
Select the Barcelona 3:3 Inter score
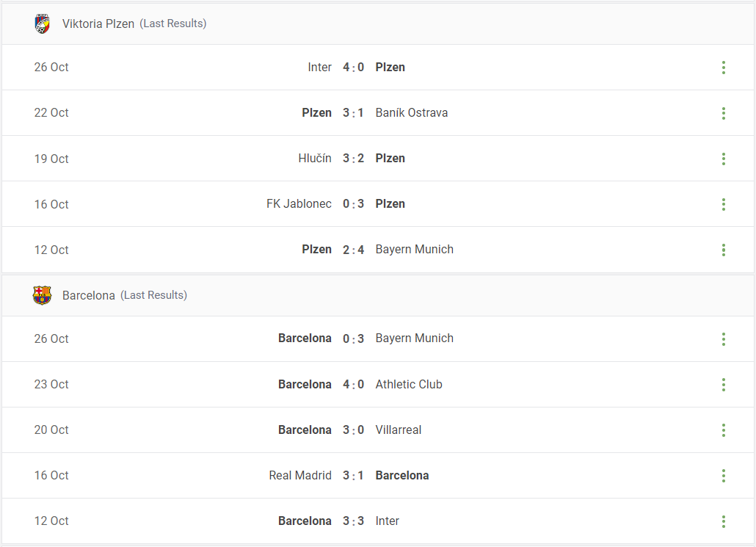pos(353,521)
